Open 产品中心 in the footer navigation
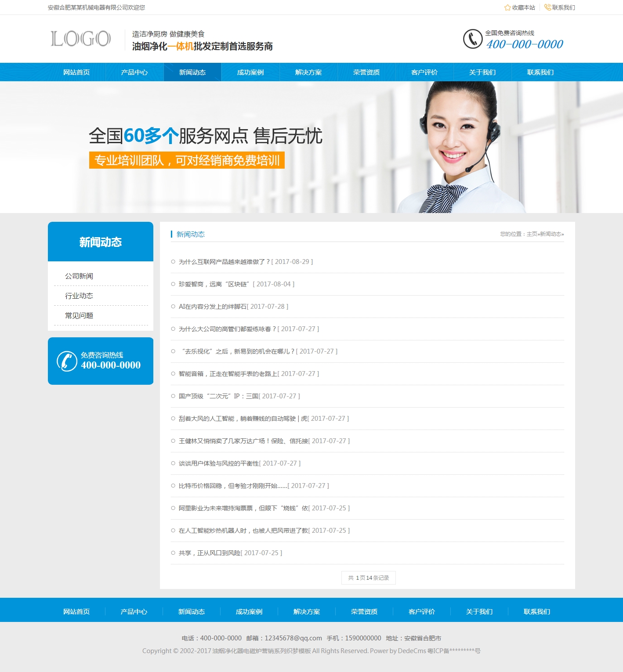 tap(134, 612)
